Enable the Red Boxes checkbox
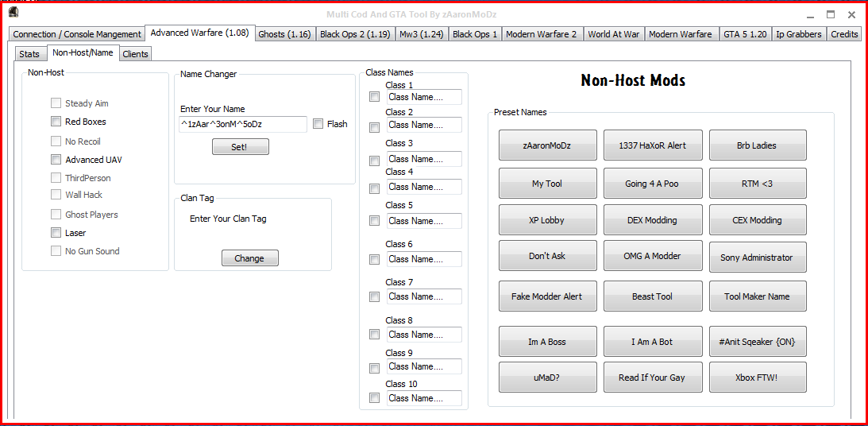Image resolution: width=868 pixels, height=426 pixels. pos(56,122)
